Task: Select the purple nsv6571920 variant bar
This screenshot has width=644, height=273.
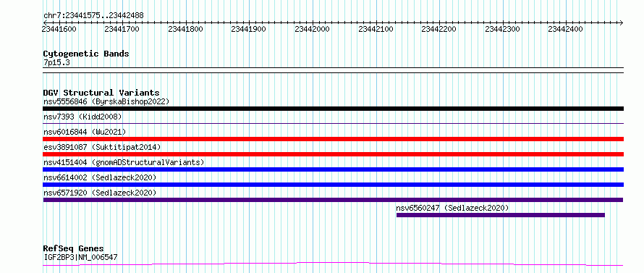Action: tap(333, 200)
